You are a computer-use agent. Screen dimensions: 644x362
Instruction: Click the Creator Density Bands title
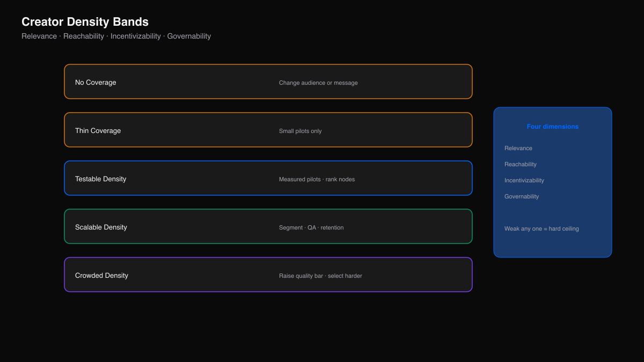[85, 22]
